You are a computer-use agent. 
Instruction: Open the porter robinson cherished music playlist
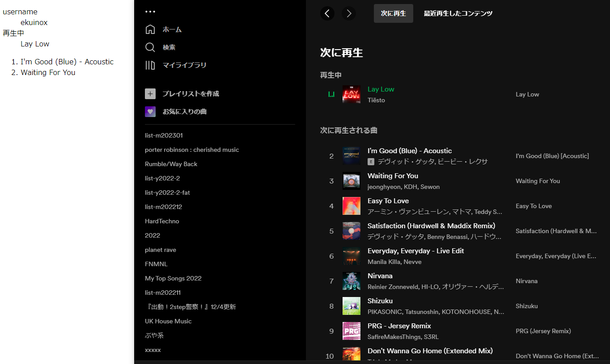click(x=192, y=150)
